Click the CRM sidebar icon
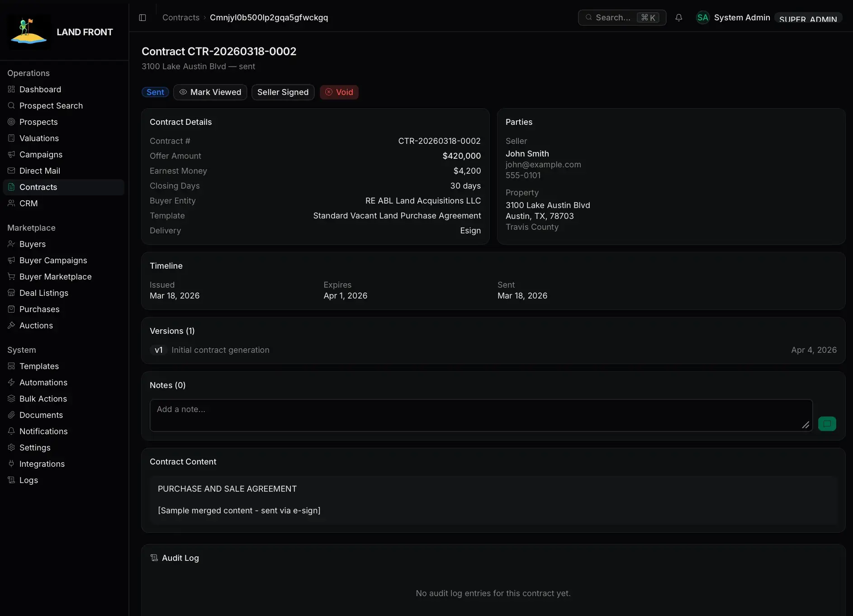This screenshot has height=616, width=853. coord(11,204)
